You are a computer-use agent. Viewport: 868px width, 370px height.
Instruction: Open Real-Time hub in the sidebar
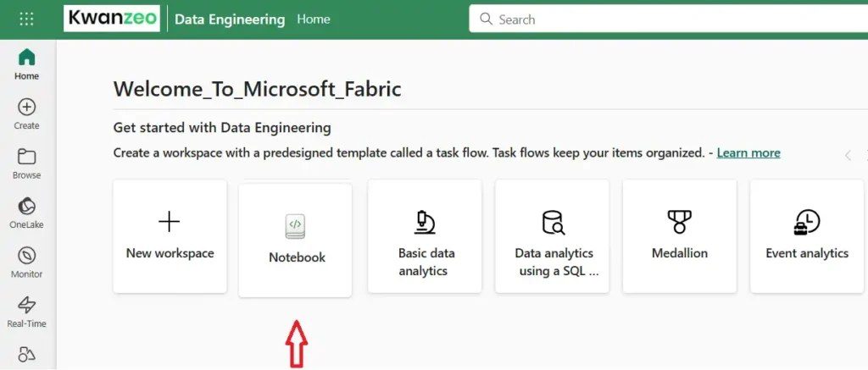(x=26, y=312)
